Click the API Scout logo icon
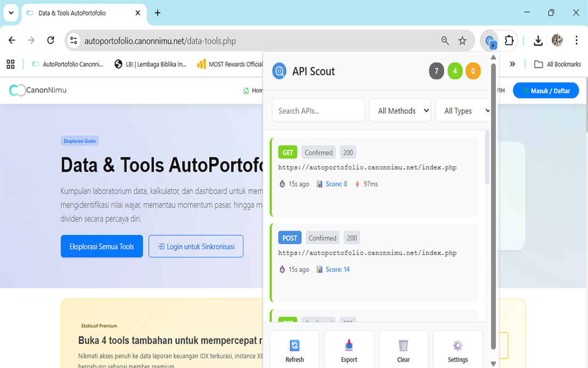The width and height of the screenshot is (588, 368). click(279, 71)
